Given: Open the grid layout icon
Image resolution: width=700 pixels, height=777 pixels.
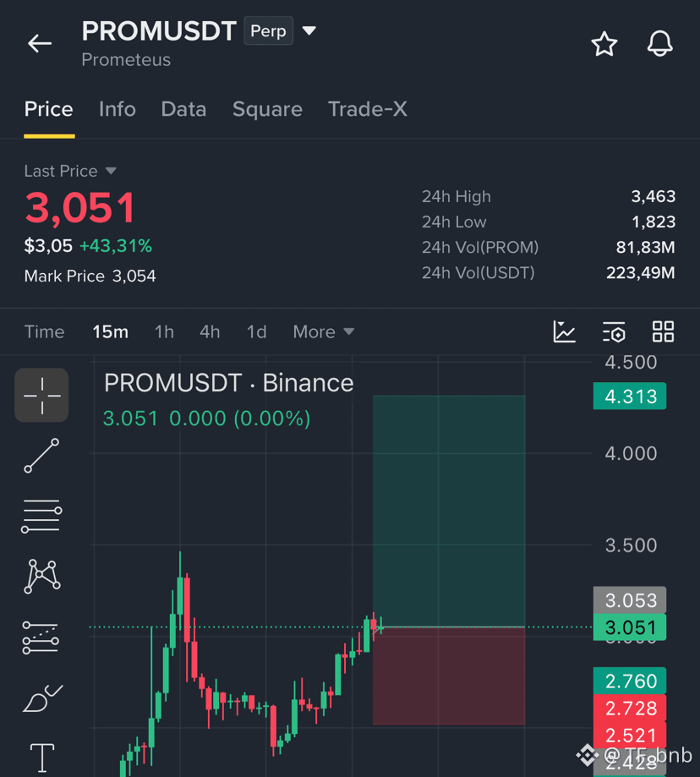Looking at the screenshot, I should (x=663, y=331).
